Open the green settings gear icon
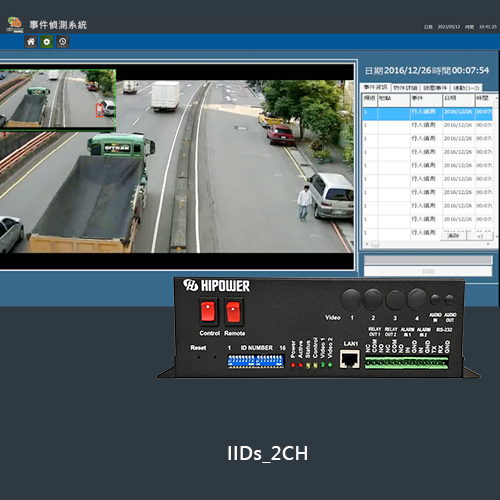500x500 pixels. pyautogui.click(x=47, y=42)
